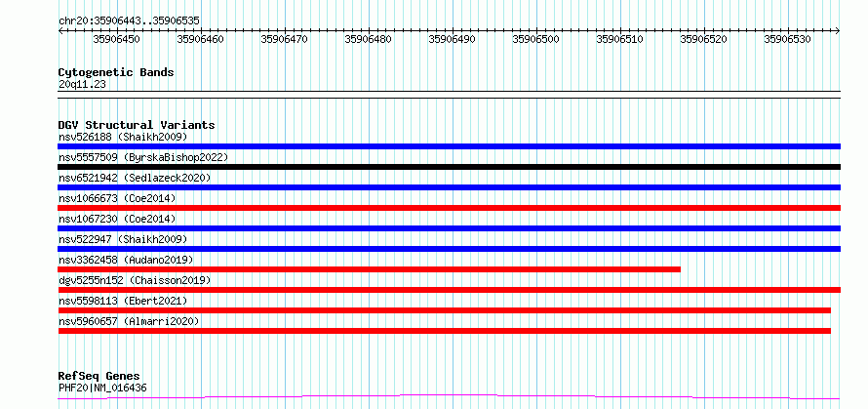Click ruler coordinate 35906490

tap(453, 39)
